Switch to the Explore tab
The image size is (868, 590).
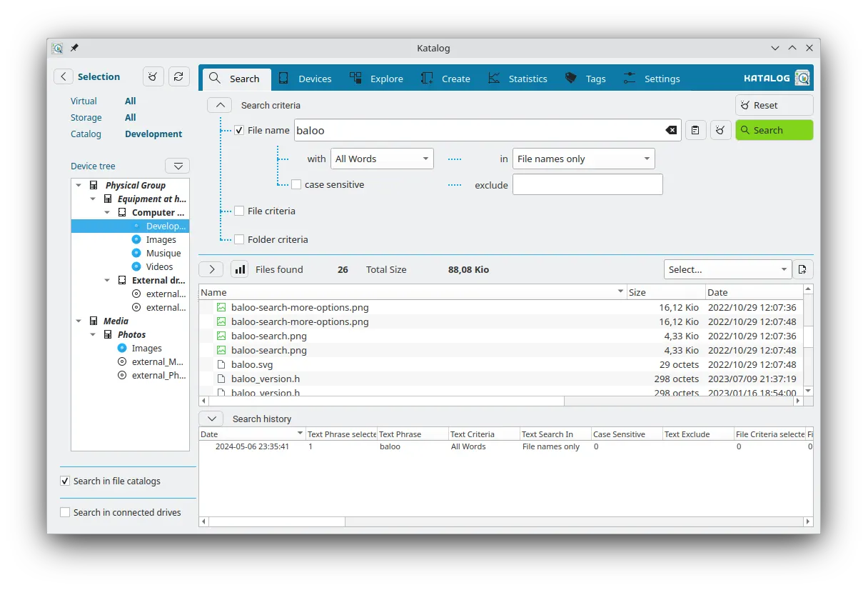pyautogui.click(x=377, y=79)
